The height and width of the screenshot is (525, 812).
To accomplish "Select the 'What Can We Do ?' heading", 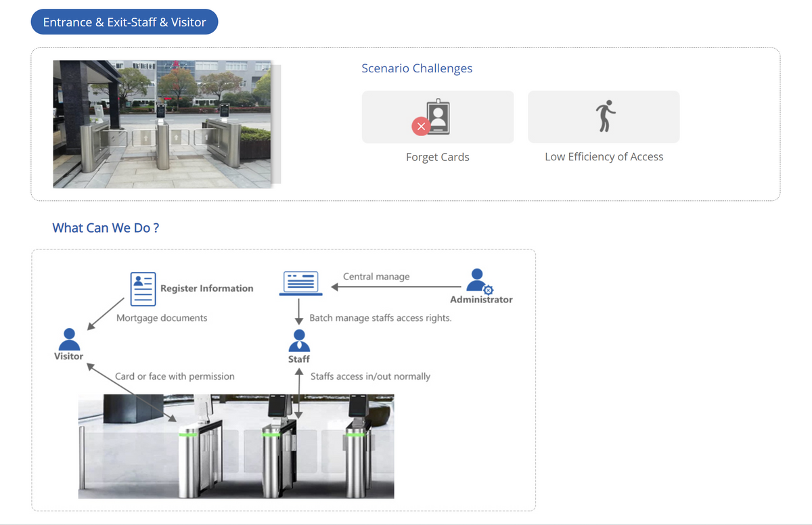I will point(106,228).
